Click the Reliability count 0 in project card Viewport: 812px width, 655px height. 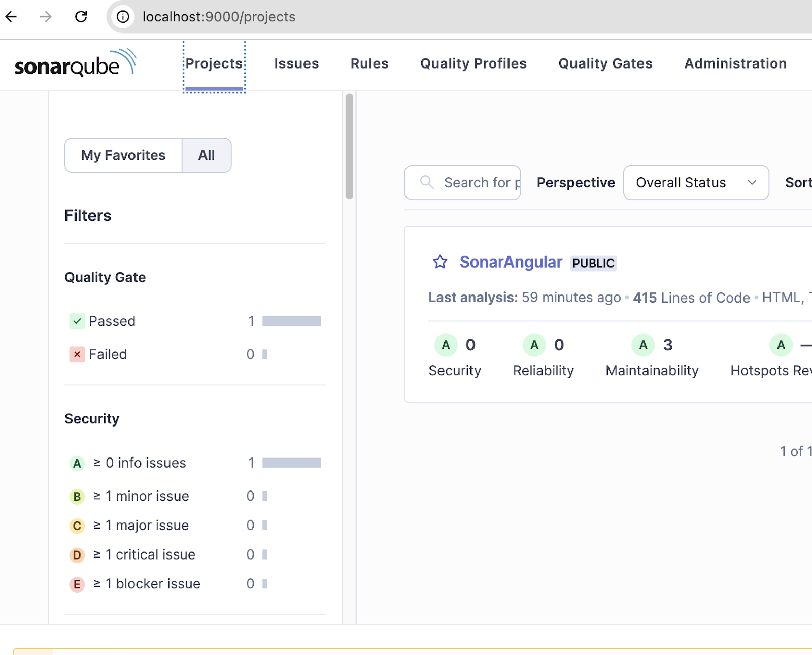pyautogui.click(x=559, y=345)
